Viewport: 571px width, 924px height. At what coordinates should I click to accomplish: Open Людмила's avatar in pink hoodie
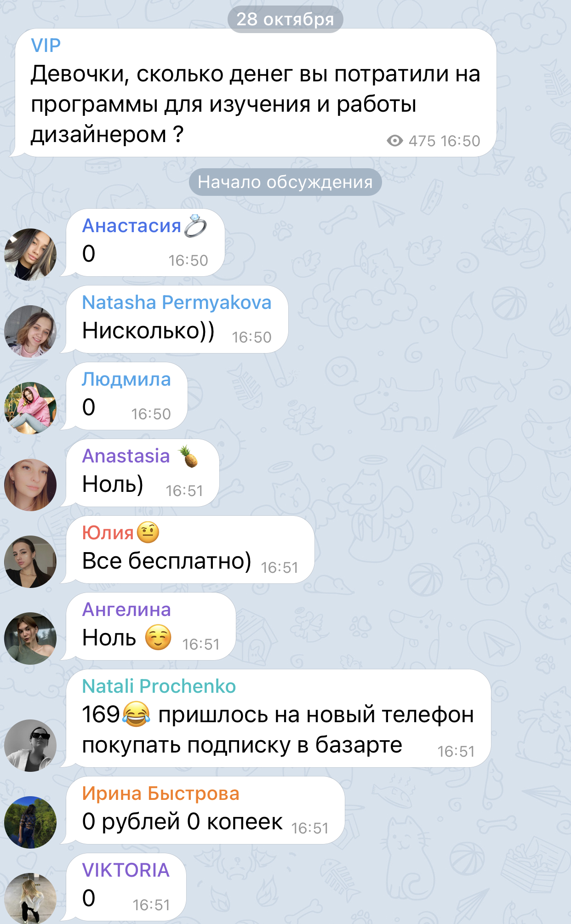(30, 408)
